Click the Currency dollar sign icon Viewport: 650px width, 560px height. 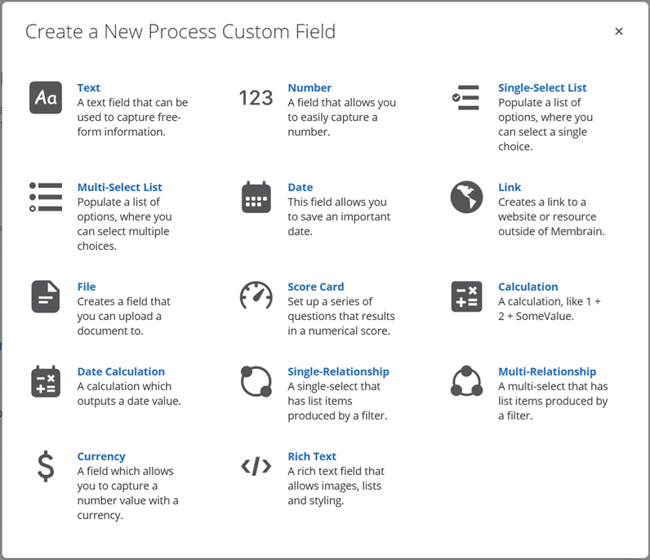pyautogui.click(x=46, y=466)
